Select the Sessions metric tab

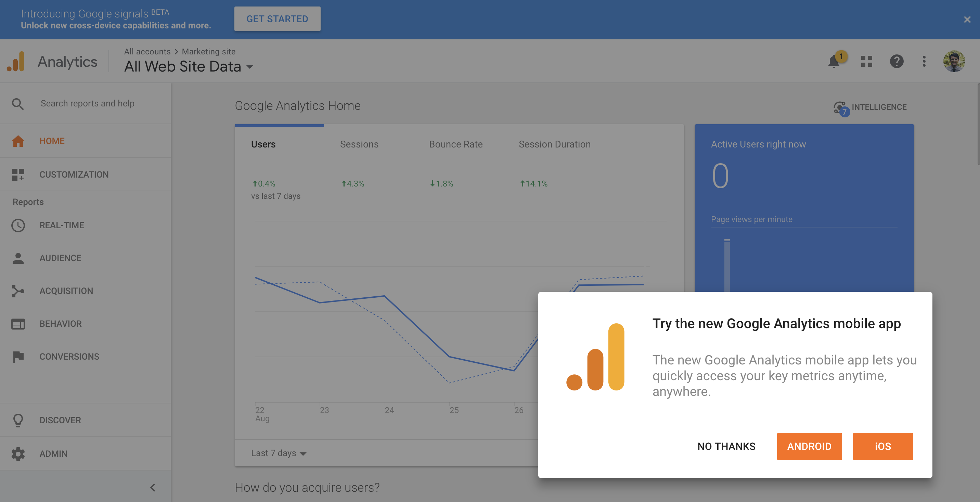click(x=359, y=144)
